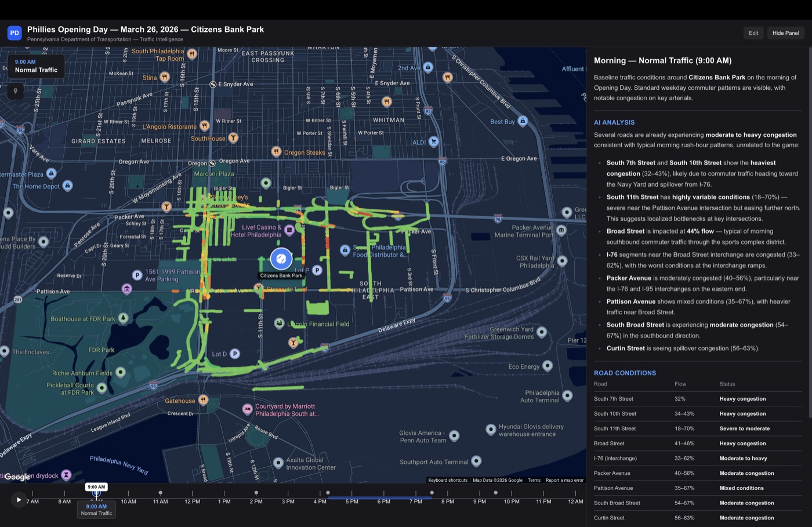Viewport: 812px width, 527px height.
Task: Open the map Terms link
Action: click(534, 480)
